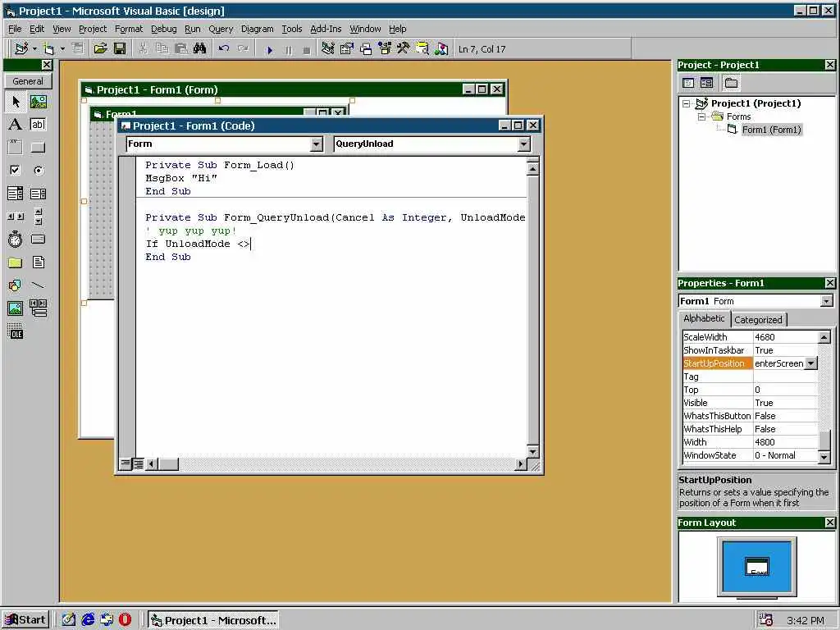The height and width of the screenshot is (630, 840).
Task: Switch to the Alphabetic properties tab
Action: point(704,318)
